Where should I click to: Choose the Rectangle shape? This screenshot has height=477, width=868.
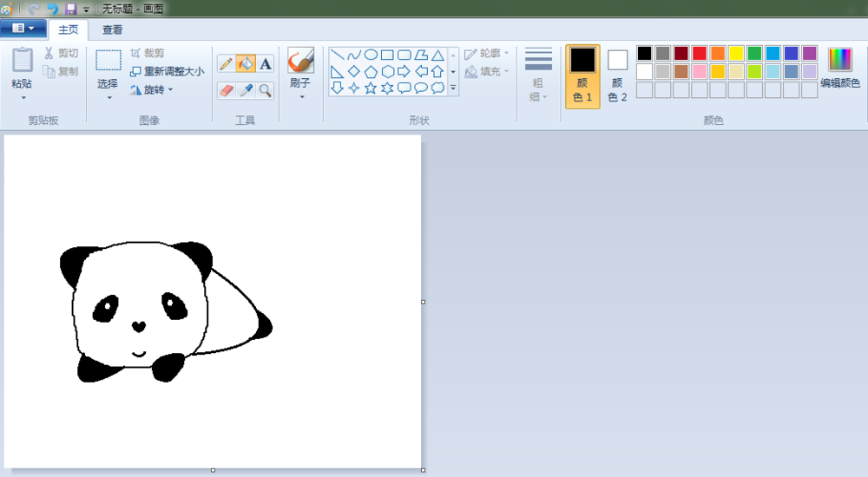[x=387, y=55]
